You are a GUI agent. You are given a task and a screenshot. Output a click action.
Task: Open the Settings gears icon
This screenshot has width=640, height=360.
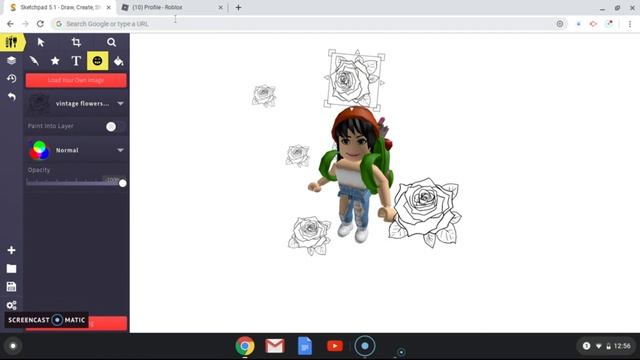pos(11,305)
